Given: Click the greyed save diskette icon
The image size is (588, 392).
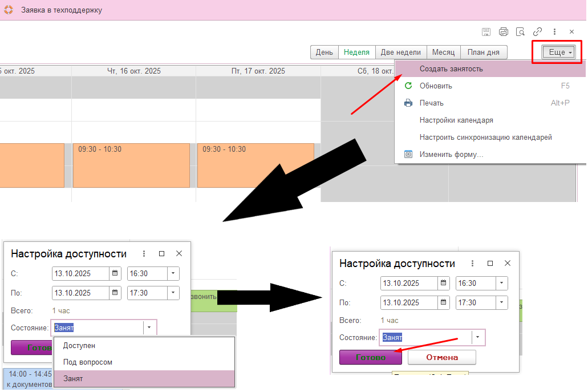Looking at the screenshot, I should 486,32.
